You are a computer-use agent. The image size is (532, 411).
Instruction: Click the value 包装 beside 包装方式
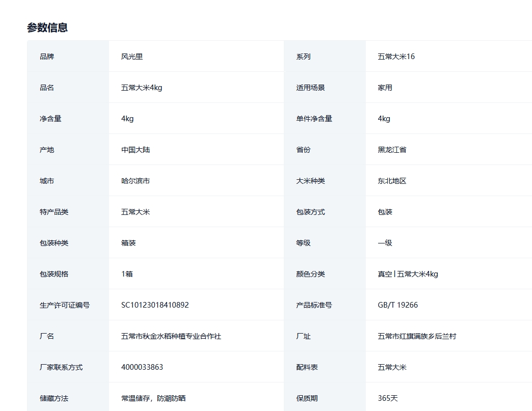(x=385, y=212)
